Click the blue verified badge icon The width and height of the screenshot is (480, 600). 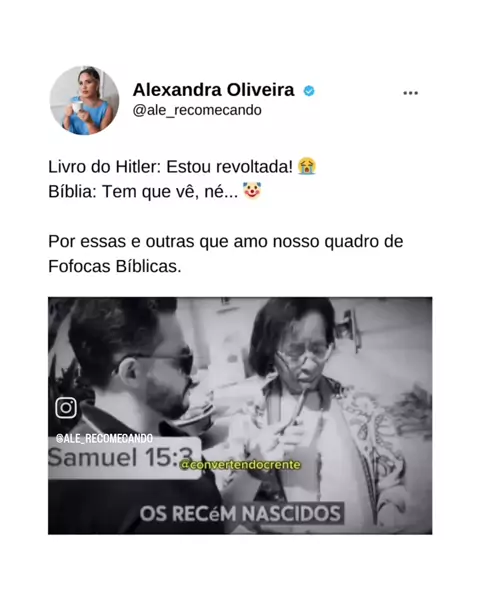[309, 91]
